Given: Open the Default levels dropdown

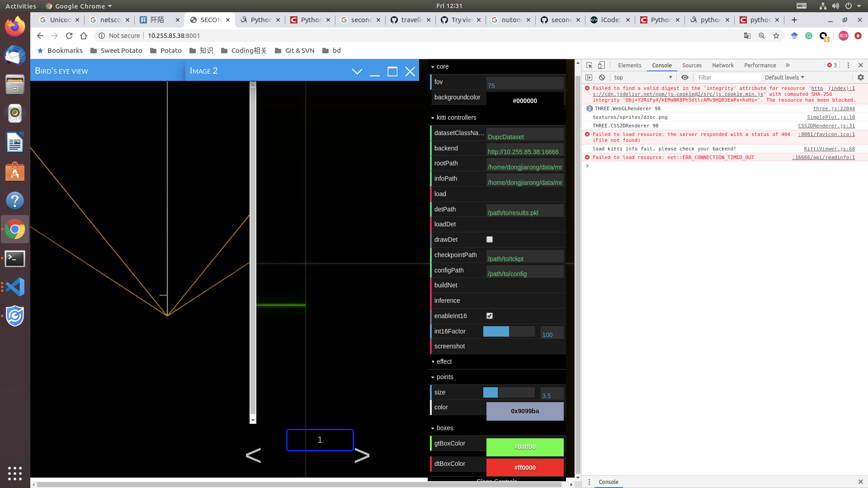Looking at the screenshot, I should (x=784, y=77).
